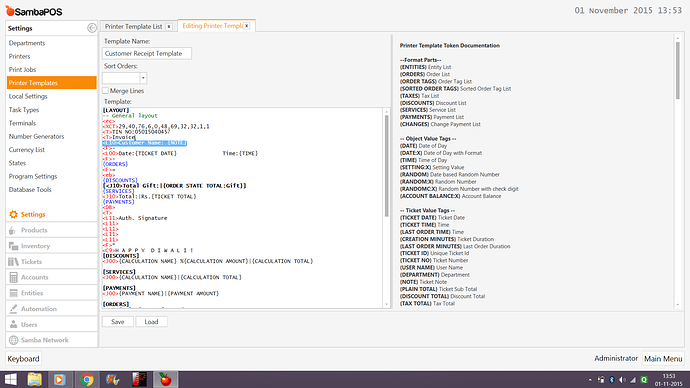Switch to the Printer Template List tab

click(x=133, y=26)
